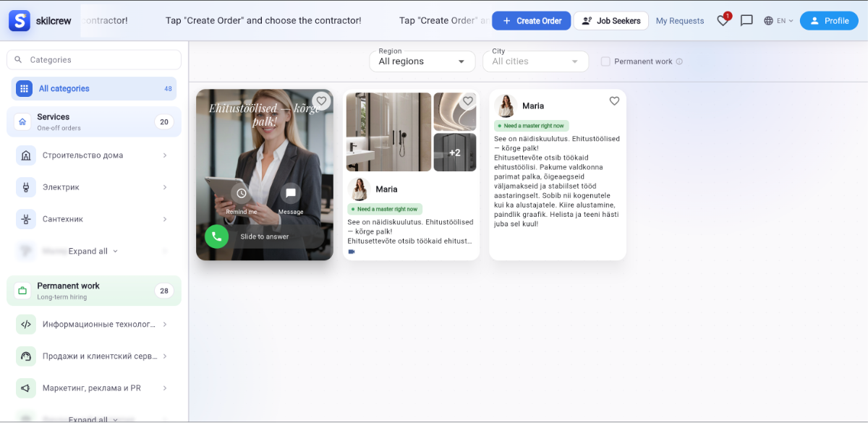Open Маркетинг, реклама и PR category
The image size is (868, 423).
[x=94, y=388]
